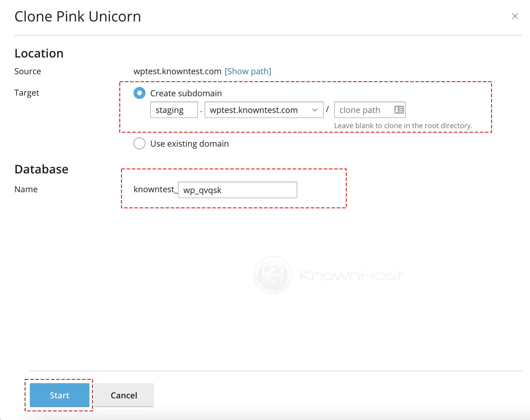Select the knowntest_ database name input
The height and width of the screenshot is (420, 530).
[237, 190]
